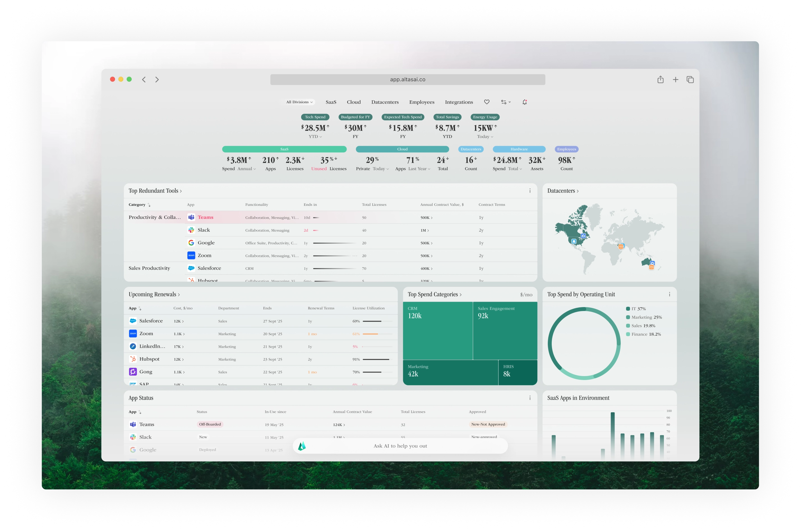Click the Altas AI logo in assistant bar
801x532 pixels.
(302, 446)
